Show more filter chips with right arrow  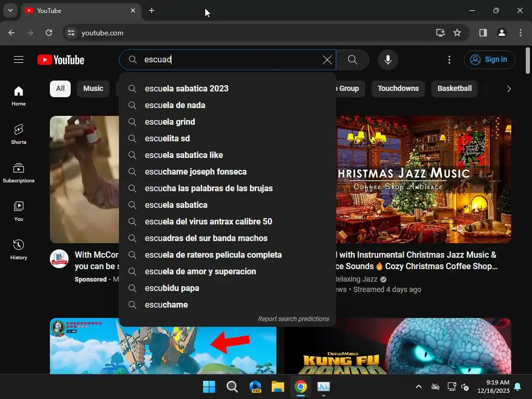(509, 89)
